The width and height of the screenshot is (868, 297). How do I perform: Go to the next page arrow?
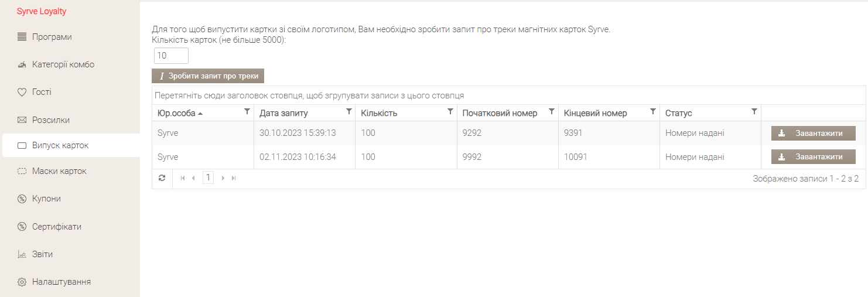[223, 178]
